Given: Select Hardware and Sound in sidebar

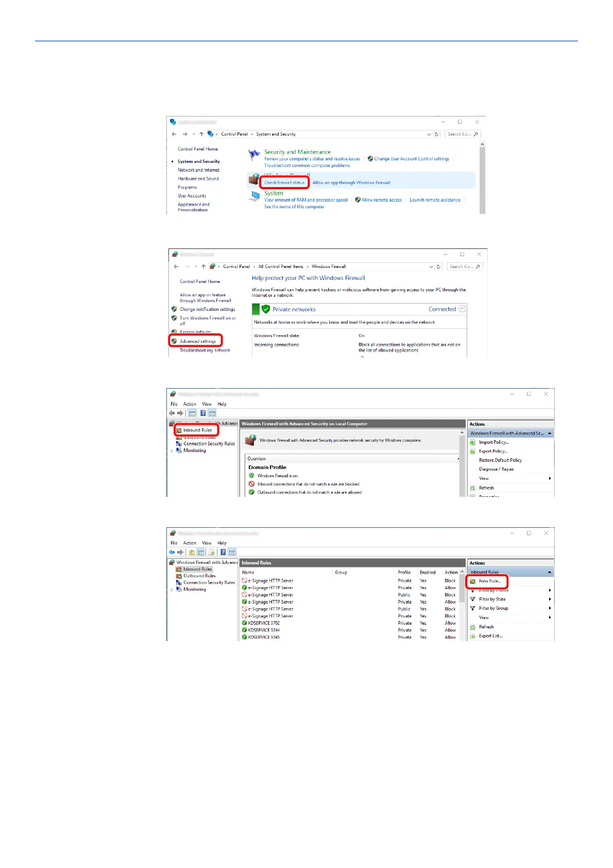Looking at the screenshot, I should click(x=198, y=179).
